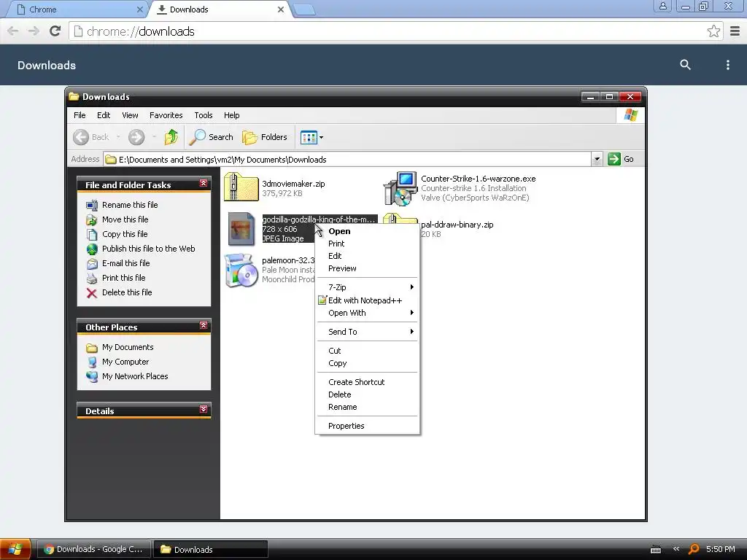
Task: Select Counter-Strike-1.6-warzone.exe icon
Action: 400,188
